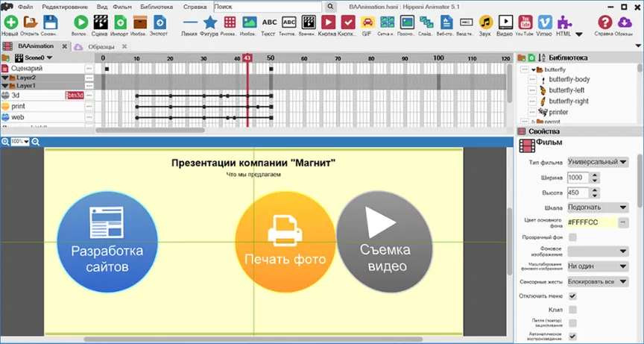The width and height of the screenshot is (644, 344).
Task: Select the Фигура star shape tool
Action: (210, 22)
